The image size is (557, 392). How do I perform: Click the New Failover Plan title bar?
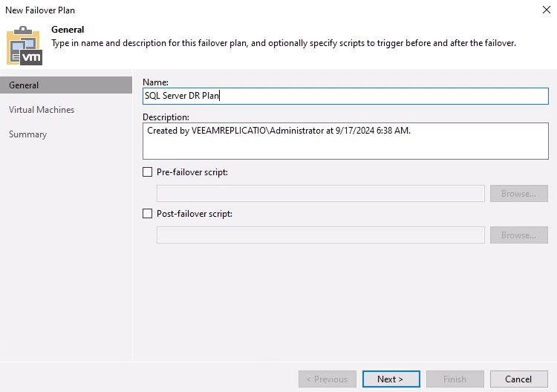223,10
